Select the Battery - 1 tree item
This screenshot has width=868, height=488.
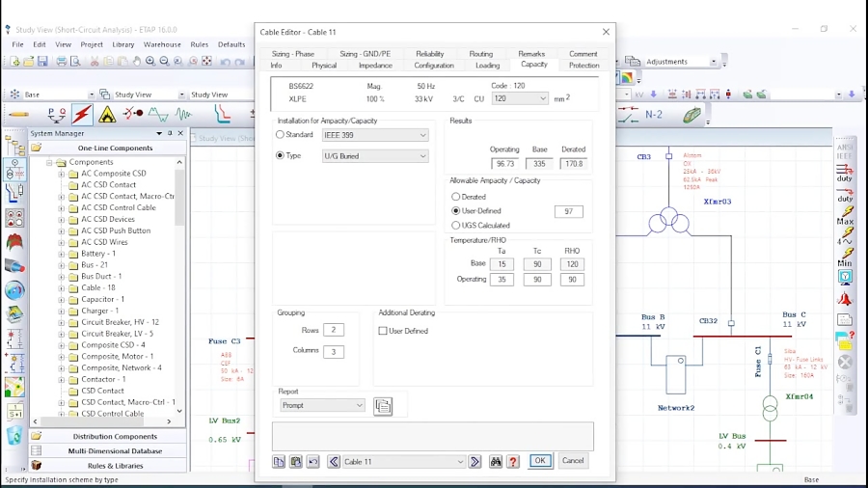click(98, 254)
